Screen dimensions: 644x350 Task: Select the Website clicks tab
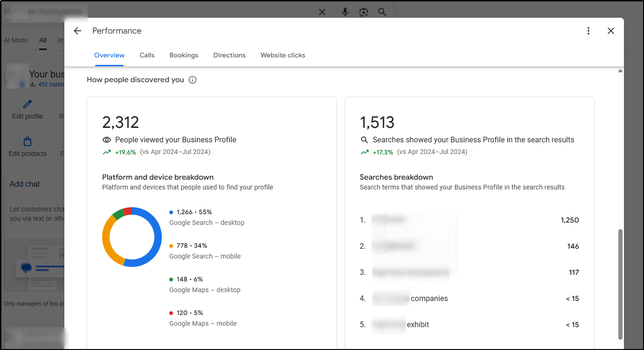[283, 55]
